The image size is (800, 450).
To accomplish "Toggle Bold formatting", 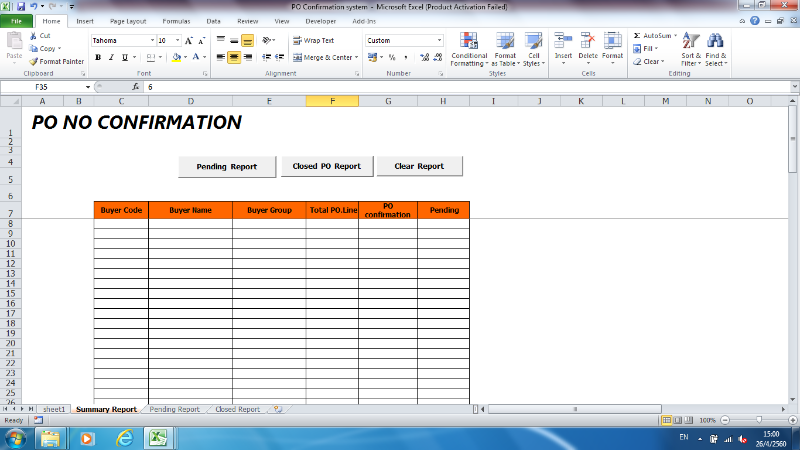I will pyautogui.click(x=98, y=58).
